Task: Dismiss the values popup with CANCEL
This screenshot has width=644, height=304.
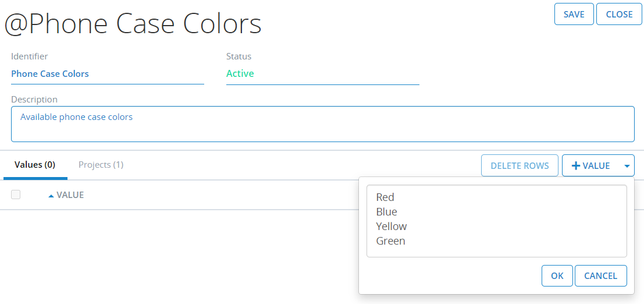Action: 600,276
